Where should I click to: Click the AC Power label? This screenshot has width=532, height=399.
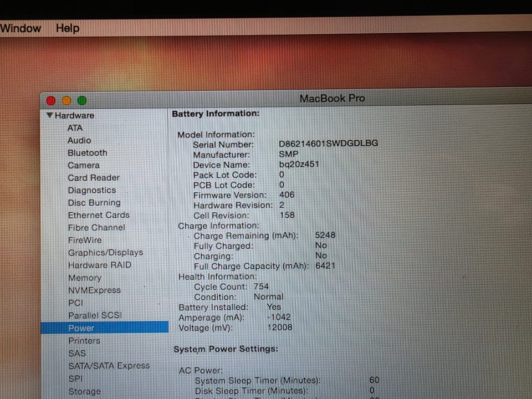(x=201, y=371)
